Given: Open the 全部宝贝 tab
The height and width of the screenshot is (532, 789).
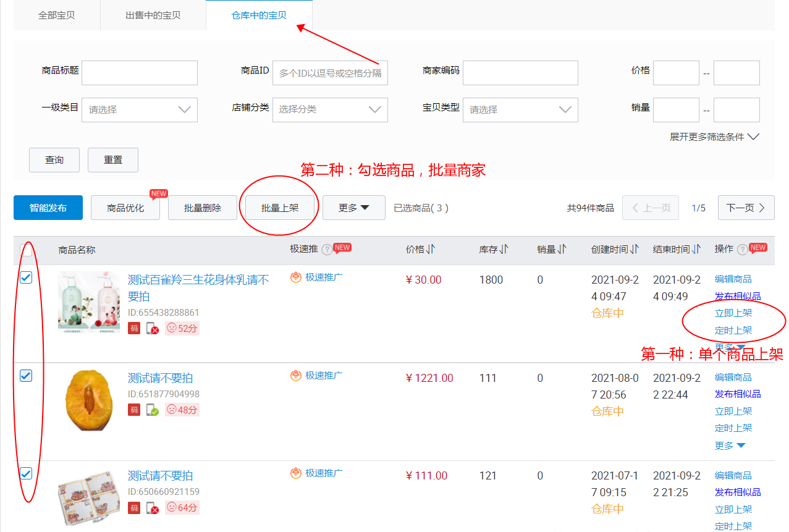Looking at the screenshot, I should pos(57,15).
